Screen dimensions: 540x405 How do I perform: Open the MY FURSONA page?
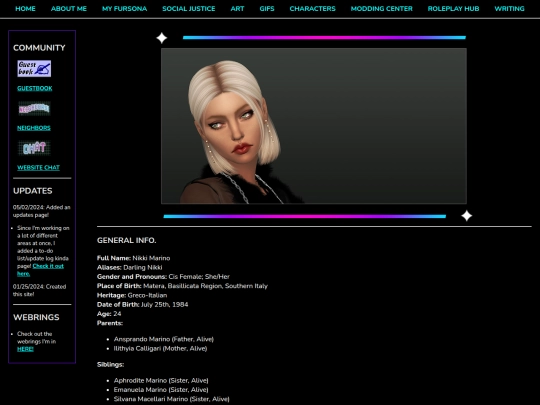124,9
